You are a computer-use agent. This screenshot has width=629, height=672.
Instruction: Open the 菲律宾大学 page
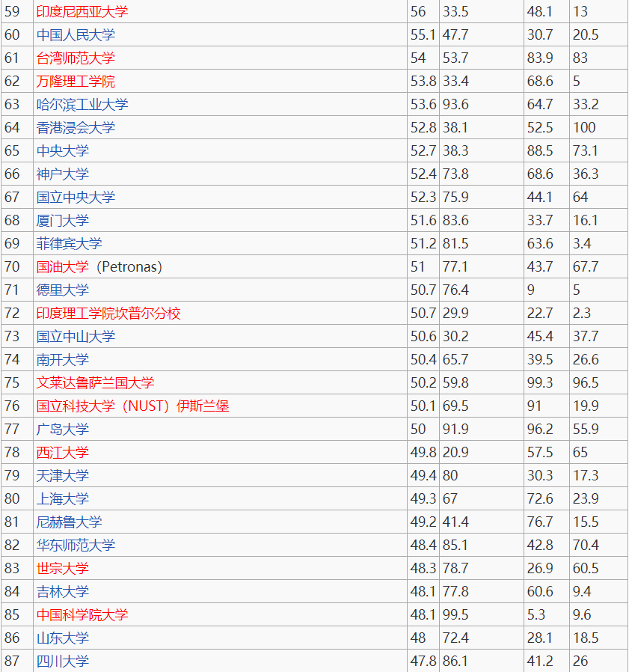pyautogui.click(x=69, y=243)
